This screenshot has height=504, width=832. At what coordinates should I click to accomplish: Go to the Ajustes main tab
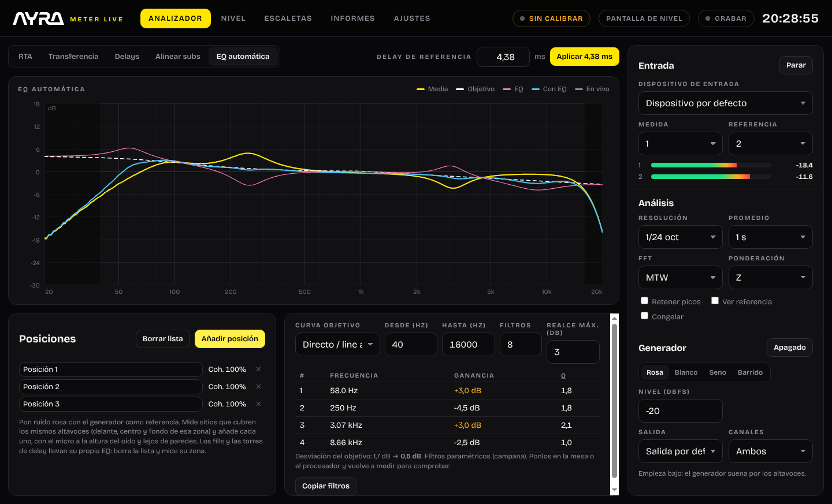coord(412,18)
